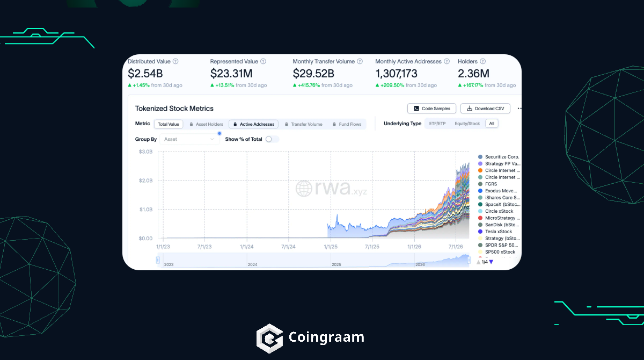This screenshot has height=360, width=644.
Task: Click the Strategy PP legend color dot
Action: tap(480, 163)
